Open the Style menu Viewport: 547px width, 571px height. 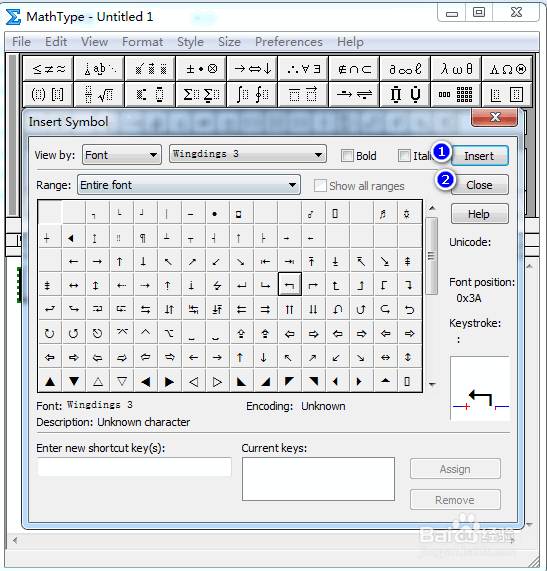[190, 42]
